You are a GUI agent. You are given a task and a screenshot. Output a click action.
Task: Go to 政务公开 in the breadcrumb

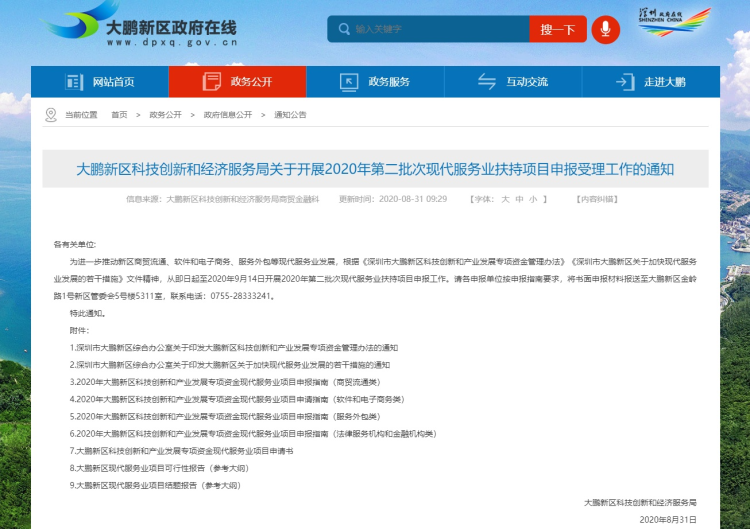pyautogui.click(x=165, y=115)
